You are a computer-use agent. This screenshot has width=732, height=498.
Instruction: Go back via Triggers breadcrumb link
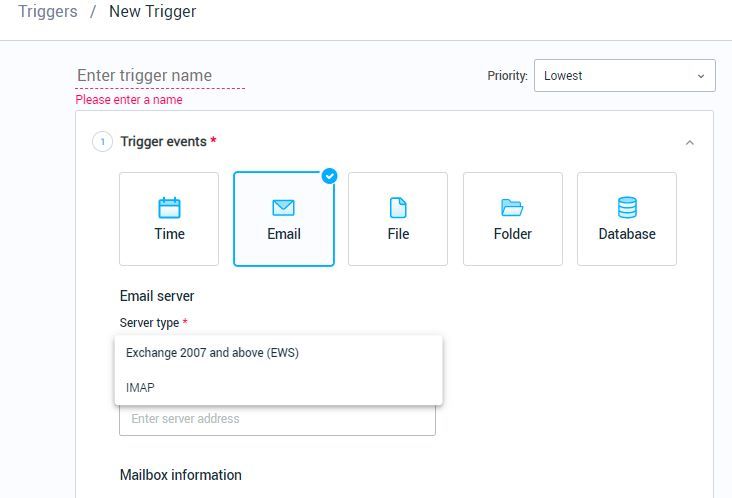tap(48, 13)
